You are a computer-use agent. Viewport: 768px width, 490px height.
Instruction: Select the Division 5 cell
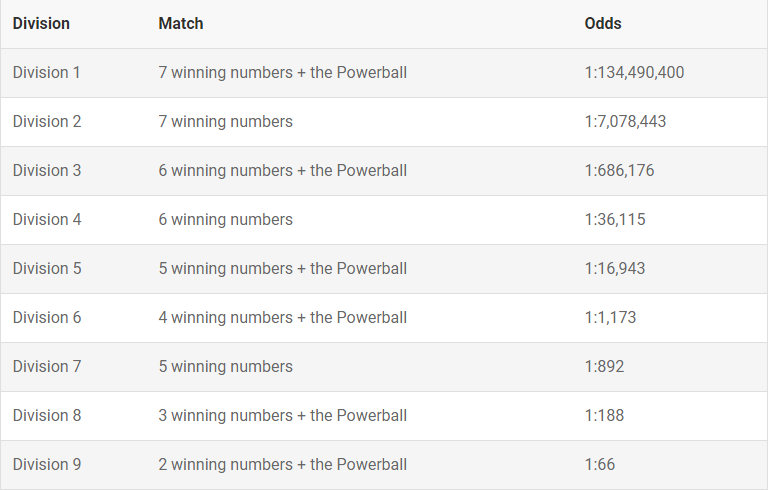click(47, 268)
